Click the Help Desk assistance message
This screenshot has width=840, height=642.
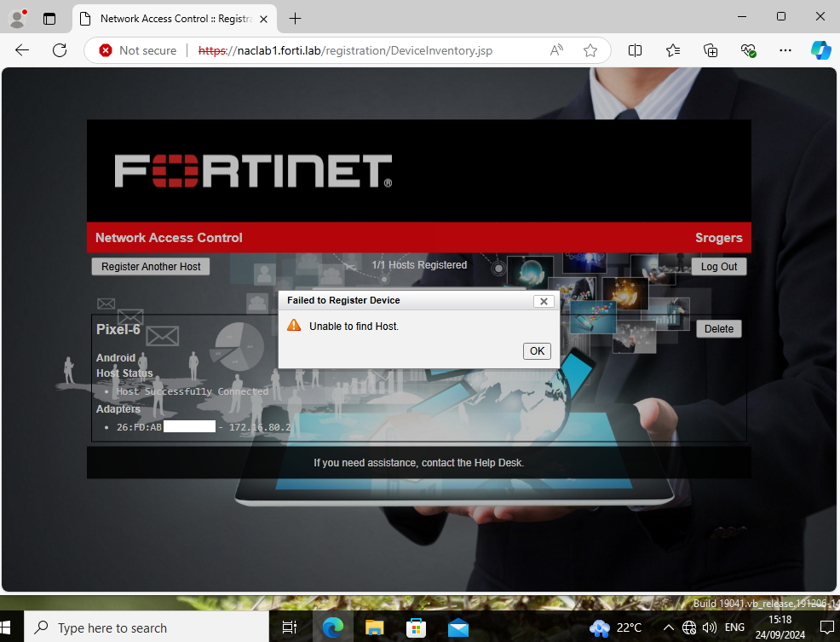419,462
